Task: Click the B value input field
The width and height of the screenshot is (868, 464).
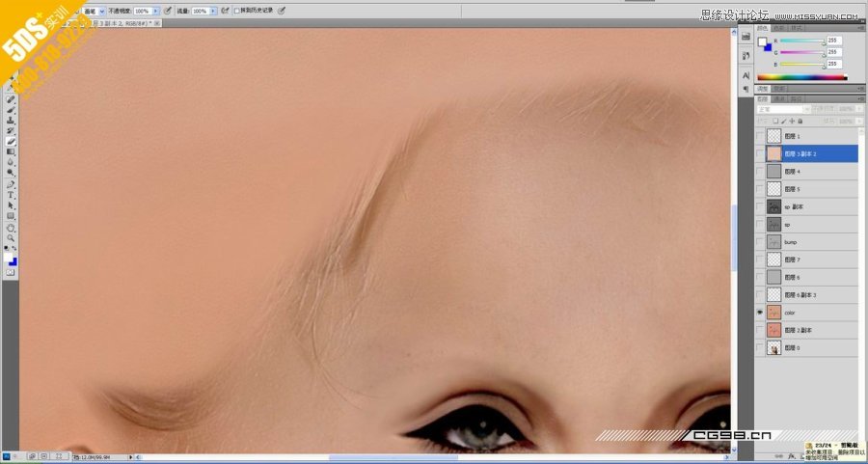Action: 835,64
